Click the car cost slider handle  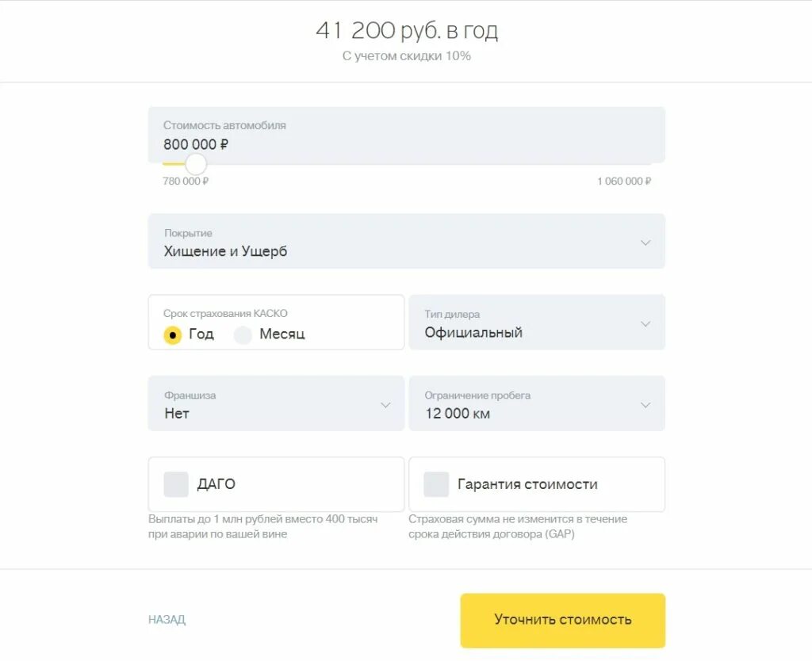click(195, 164)
